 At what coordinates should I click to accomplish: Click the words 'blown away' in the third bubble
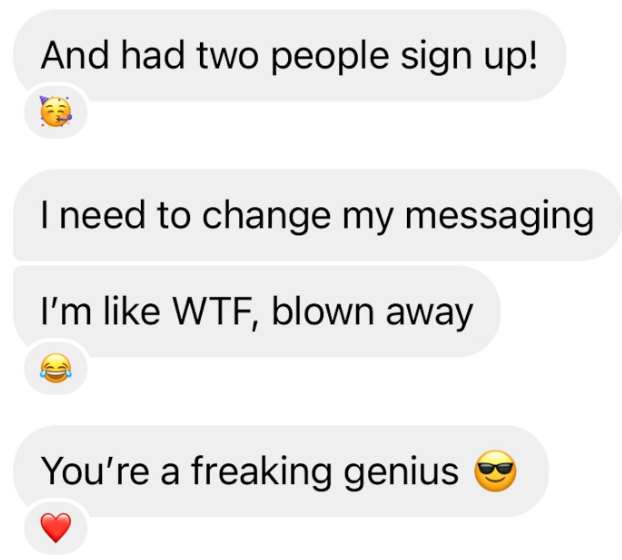pyautogui.click(x=372, y=313)
